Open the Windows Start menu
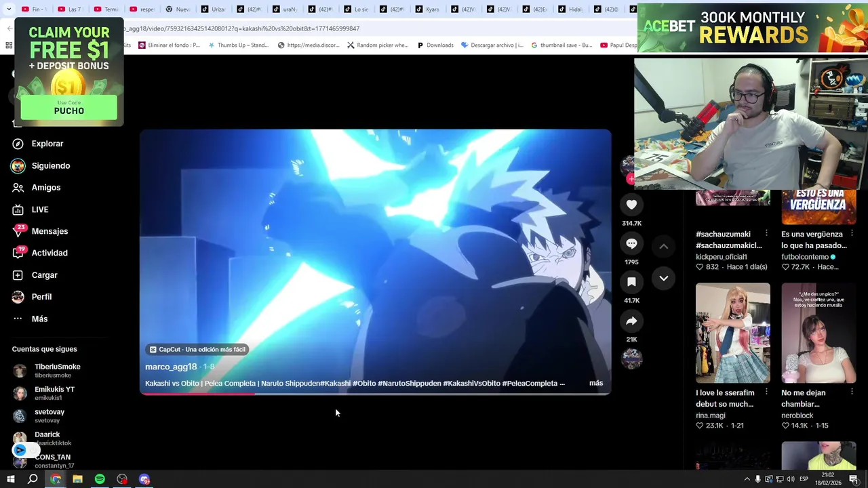 10,479
